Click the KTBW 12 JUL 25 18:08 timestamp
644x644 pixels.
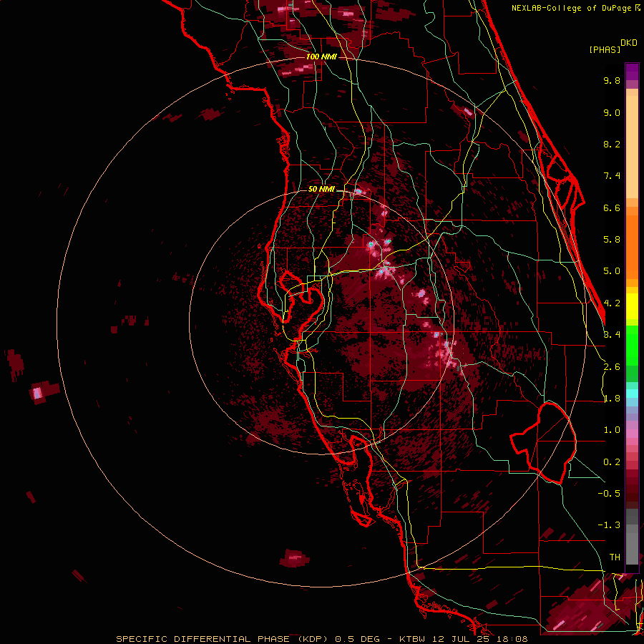464,639
